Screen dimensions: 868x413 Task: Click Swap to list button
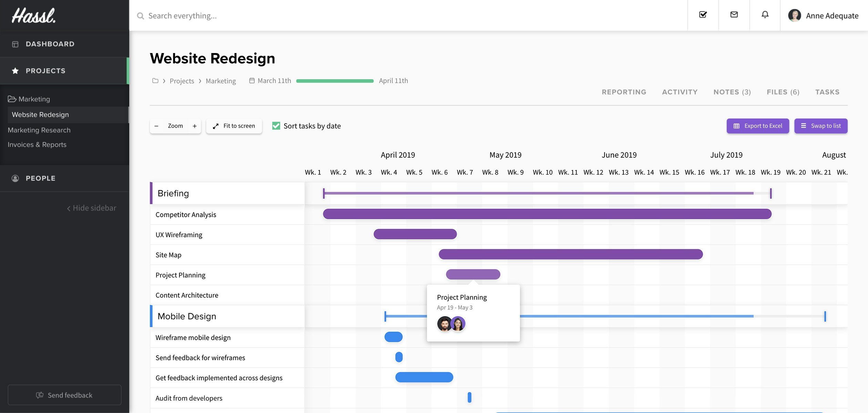click(821, 126)
